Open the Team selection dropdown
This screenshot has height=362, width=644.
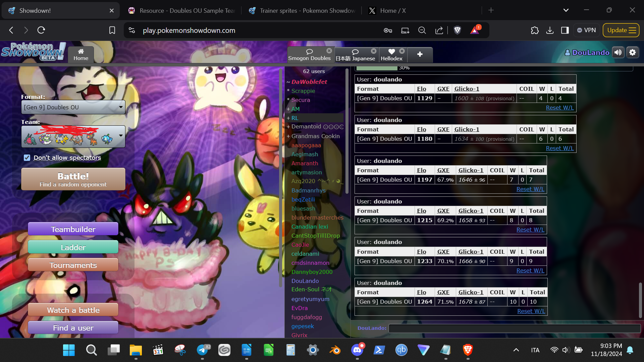[73, 136]
